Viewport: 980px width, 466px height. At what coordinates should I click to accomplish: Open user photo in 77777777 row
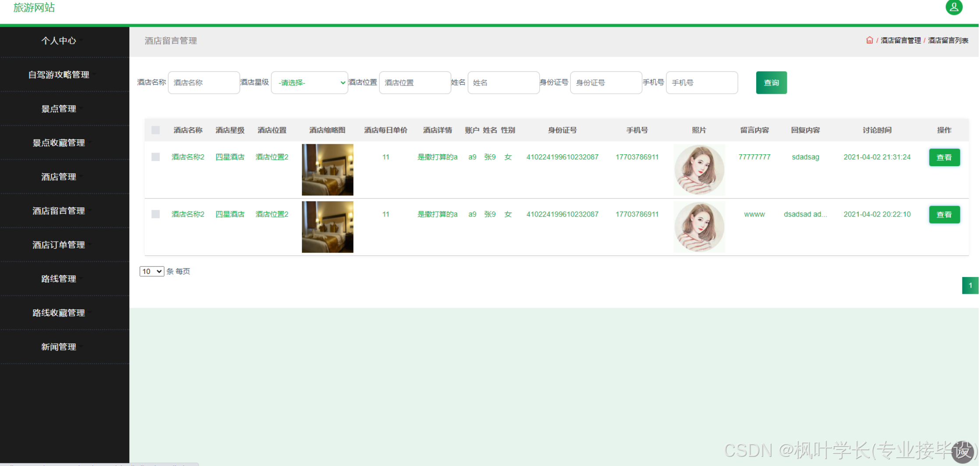pyautogui.click(x=699, y=170)
